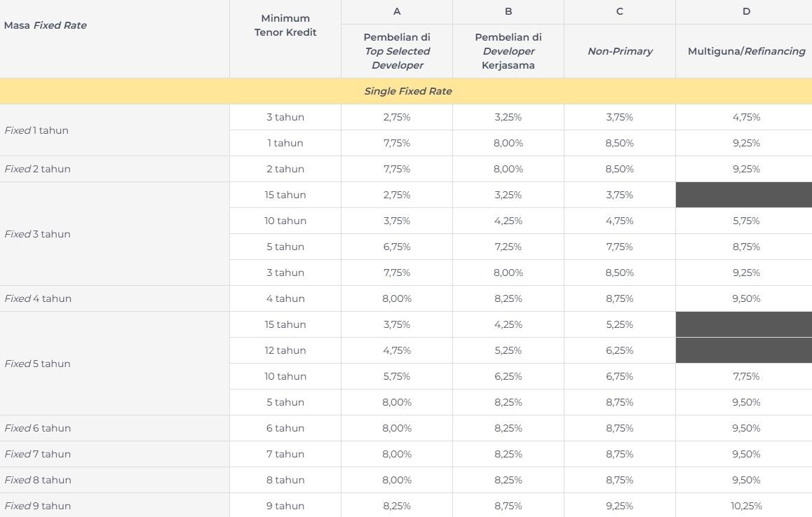The width and height of the screenshot is (812, 517).
Task: Click the '2 tahun' minimum tenor cell
Action: tap(285, 170)
